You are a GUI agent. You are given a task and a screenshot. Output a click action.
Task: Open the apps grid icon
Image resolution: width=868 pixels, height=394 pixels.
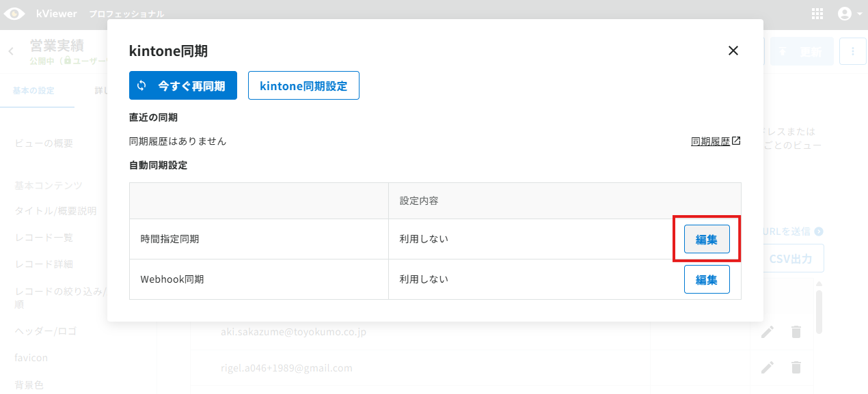coord(817,14)
